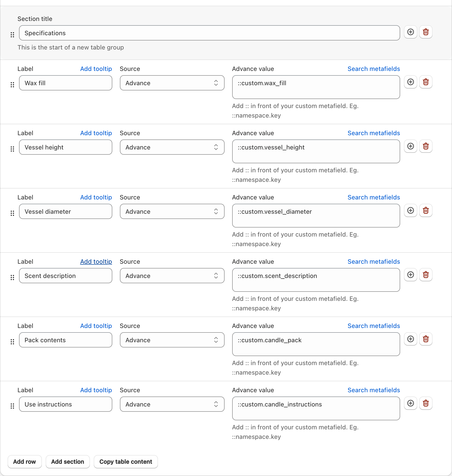The width and height of the screenshot is (452, 476).
Task: Open Source dropdown for Wax fill
Action: click(x=172, y=83)
